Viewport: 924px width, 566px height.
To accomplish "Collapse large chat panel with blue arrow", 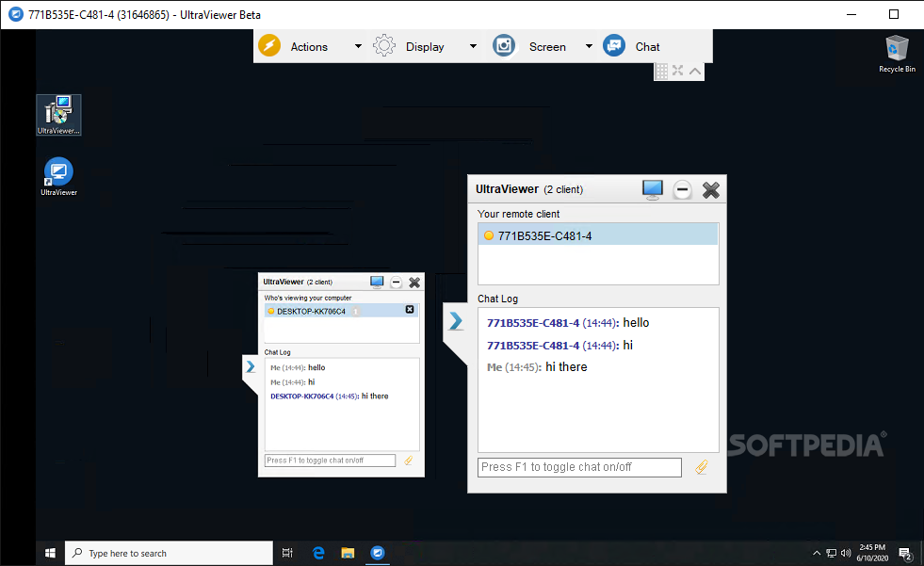I will pyautogui.click(x=456, y=321).
